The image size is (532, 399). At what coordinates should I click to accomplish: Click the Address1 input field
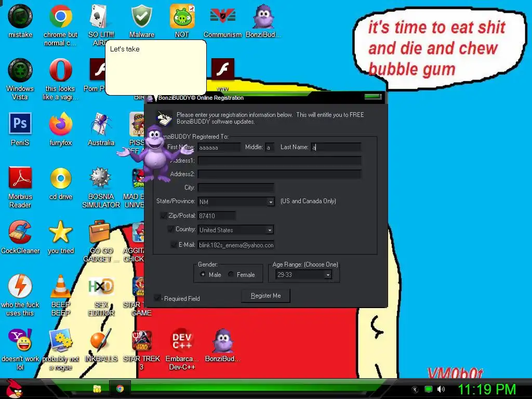[279, 161]
